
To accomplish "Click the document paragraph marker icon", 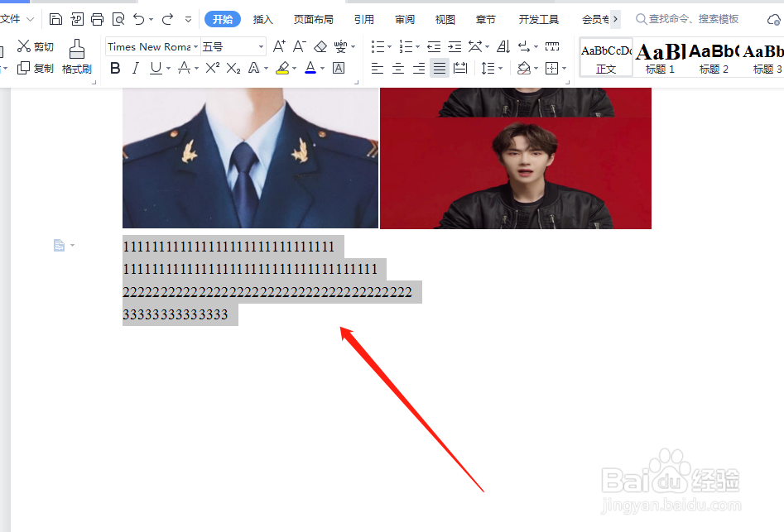I will click(x=59, y=245).
